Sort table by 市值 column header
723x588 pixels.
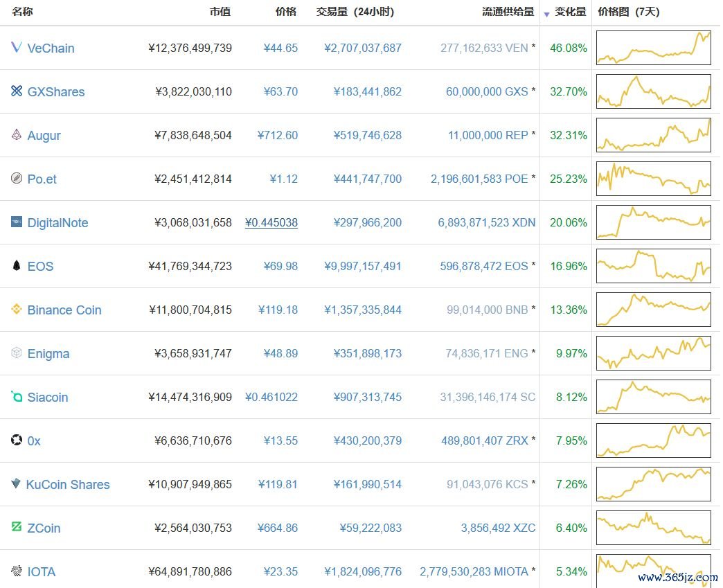220,12
